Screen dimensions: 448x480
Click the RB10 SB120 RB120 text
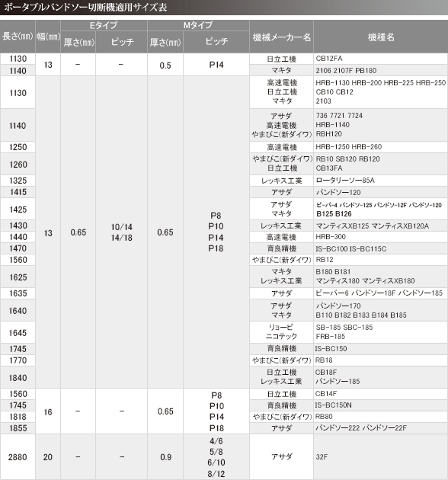347,159
